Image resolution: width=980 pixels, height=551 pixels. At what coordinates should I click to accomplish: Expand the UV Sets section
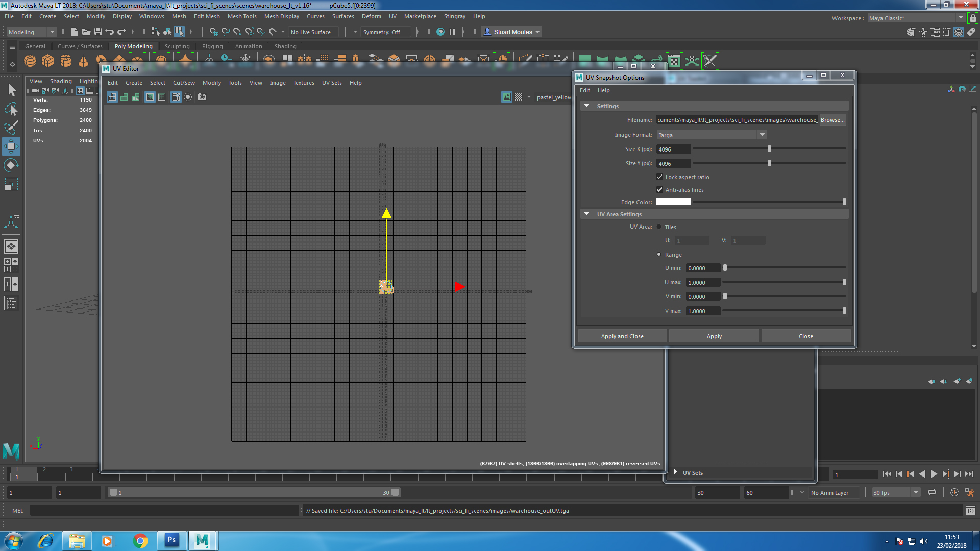675,472
